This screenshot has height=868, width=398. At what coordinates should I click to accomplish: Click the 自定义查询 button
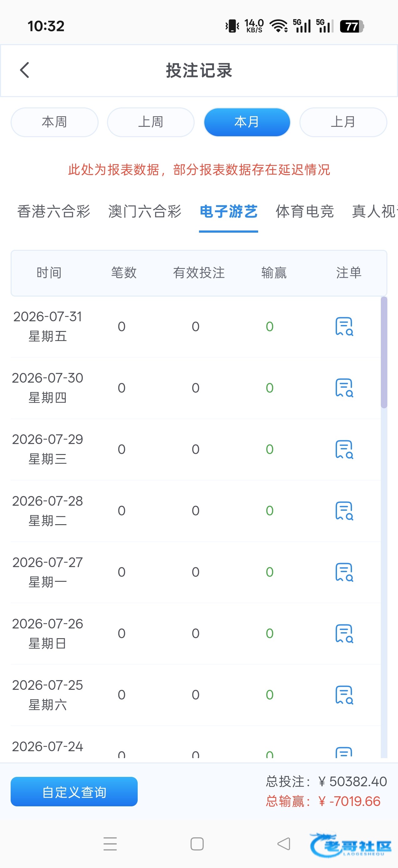click(74, 792)
